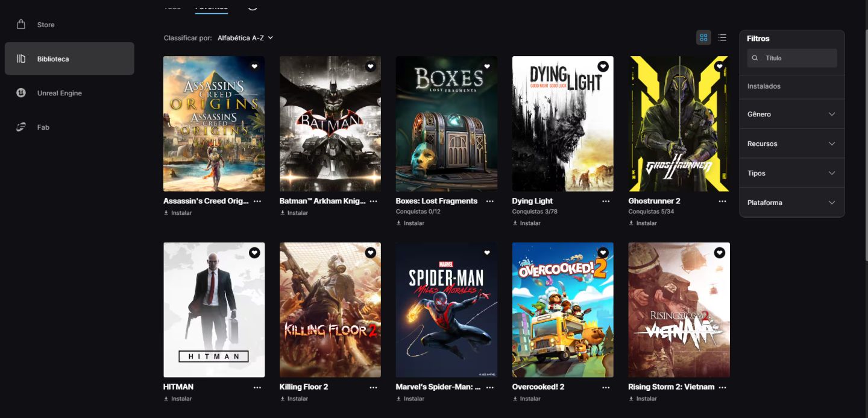This screenshot has height=418, width=868.
Task: Install Assassin's Creed Origins
Action: click(x=178, y=213)
